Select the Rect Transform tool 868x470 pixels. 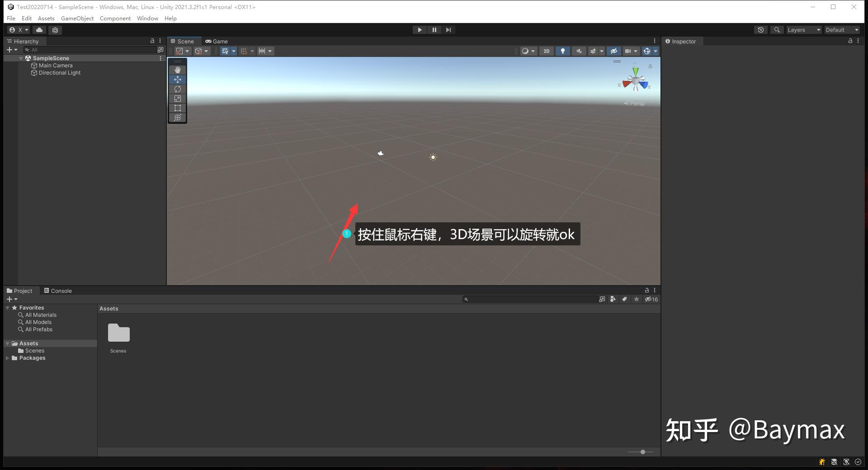point(177,108)
